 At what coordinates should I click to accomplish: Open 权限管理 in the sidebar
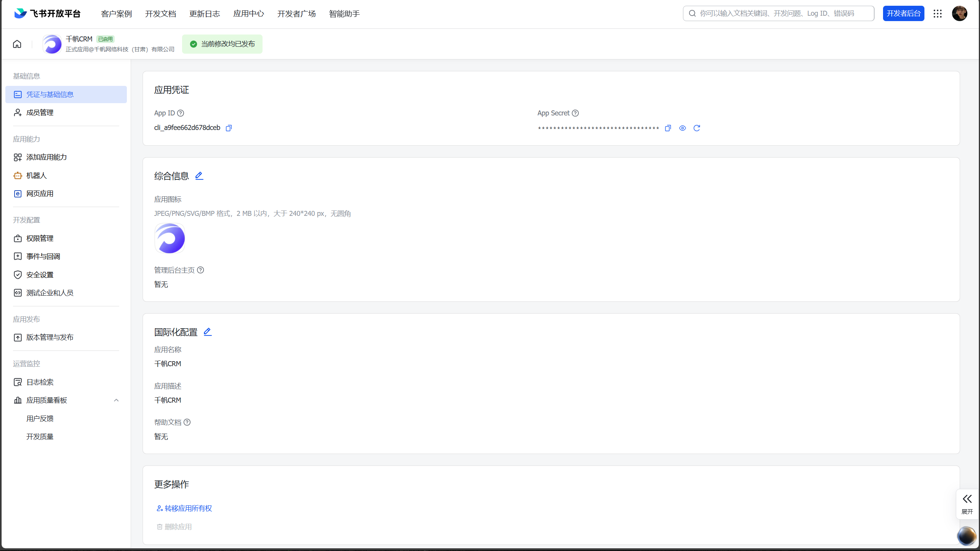pos(40,238)
